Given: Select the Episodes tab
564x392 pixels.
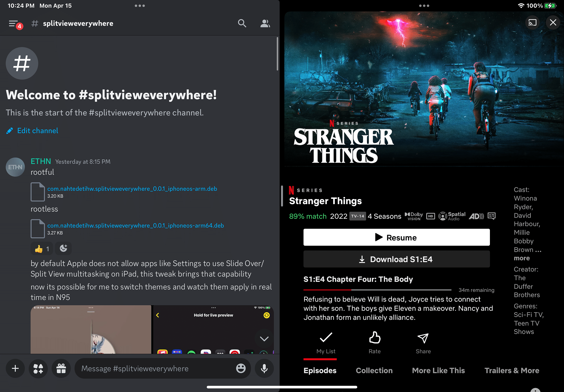Looking at the screenshot, I should [320, 370].
